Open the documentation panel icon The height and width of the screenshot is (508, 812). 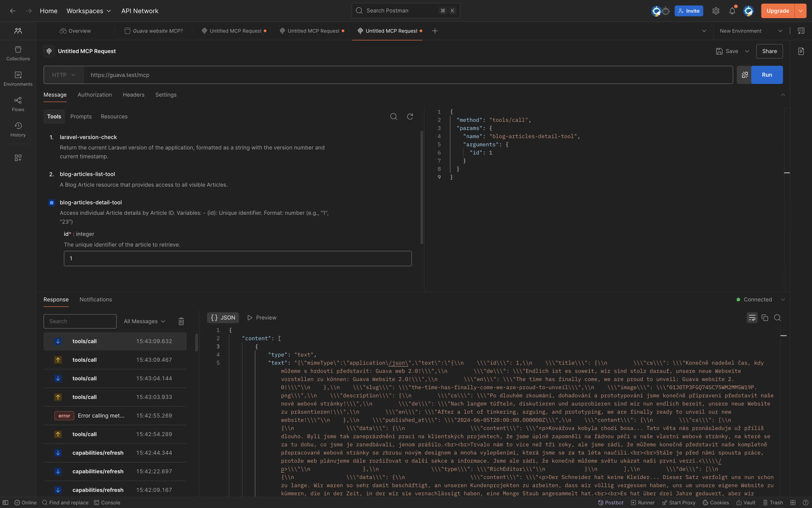[801, 51]
